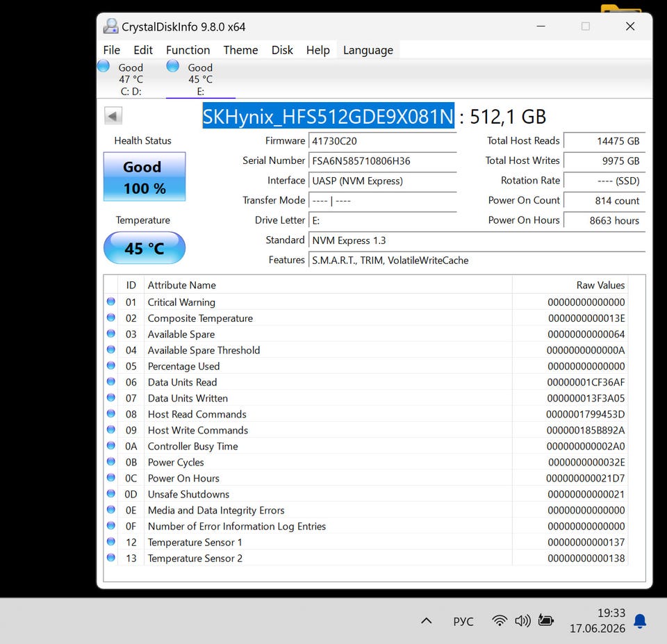
Task: Click status dot for Host Write Commands row
Action: pyautogui.click(x=111, y=429)
